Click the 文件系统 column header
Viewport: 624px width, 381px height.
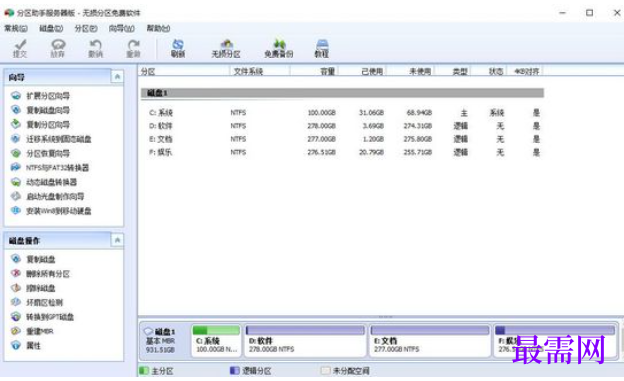[x=260, y=72]
